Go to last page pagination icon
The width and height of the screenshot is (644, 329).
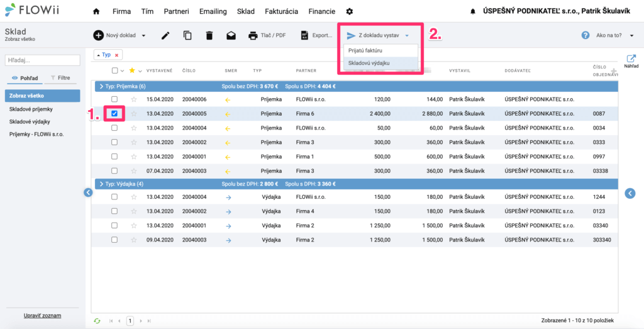[149, 321]
